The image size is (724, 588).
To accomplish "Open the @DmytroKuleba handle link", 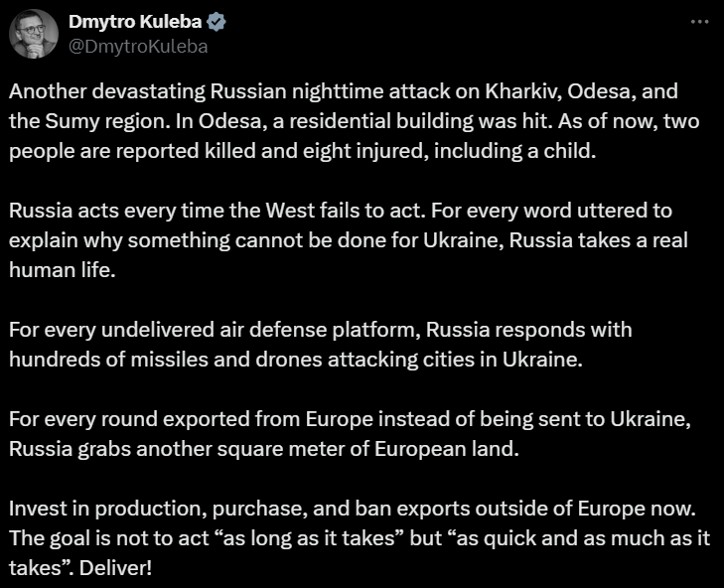I will [x=138, y=46].
